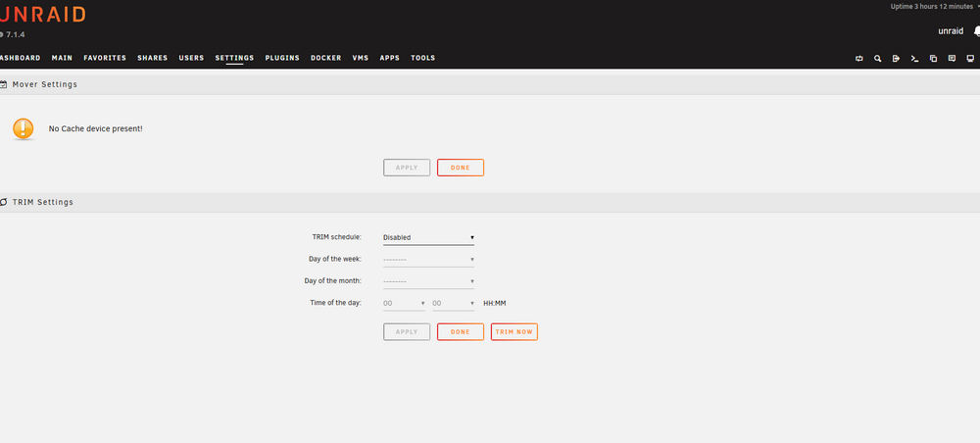Click the switch language icon in the toolbar
This screenshot has height=443, width=980.
pos(858,58)
